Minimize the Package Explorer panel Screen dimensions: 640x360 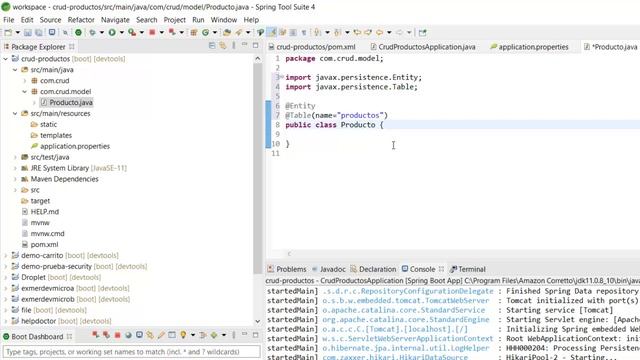point(244,45)
